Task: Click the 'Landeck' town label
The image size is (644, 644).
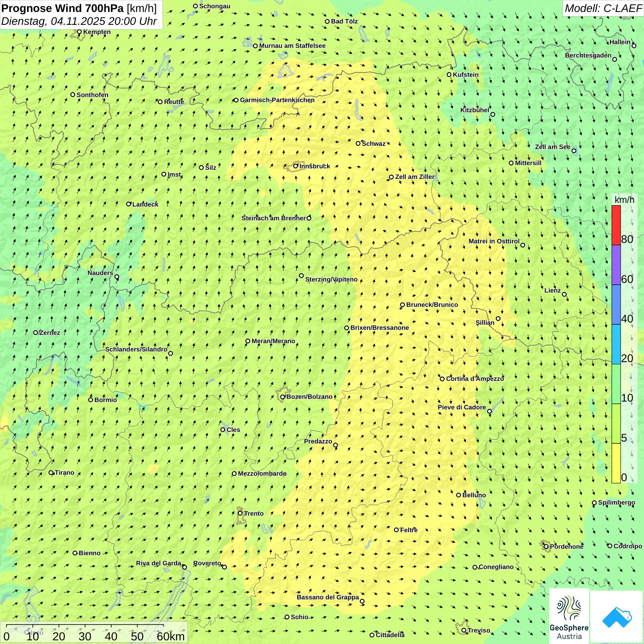Action: (x=145, y=204)
